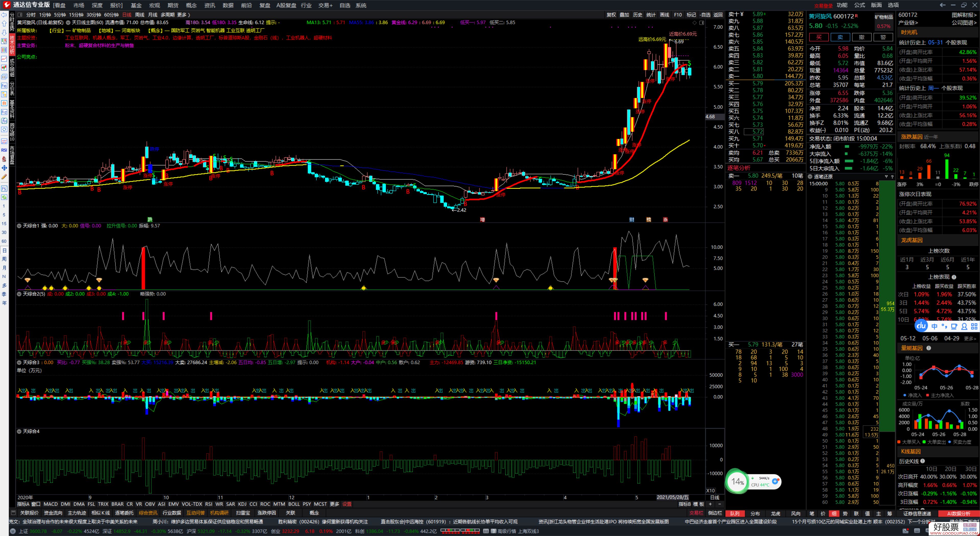980x536 pixels.
Task: Click the green refresh icon in left sidebar
Action: [4, 197]
